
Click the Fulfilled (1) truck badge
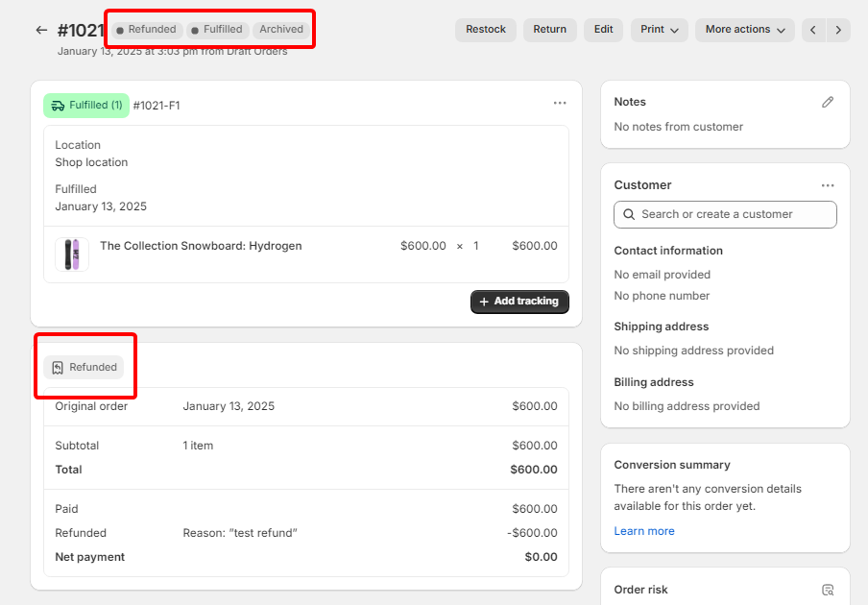86,106
